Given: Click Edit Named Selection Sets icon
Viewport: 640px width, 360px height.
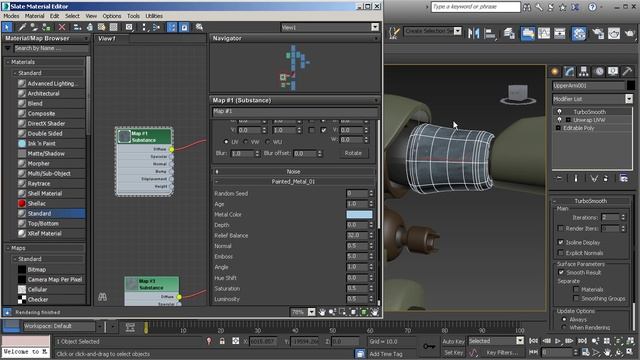Looking at the screenshot, I should pyautogui.click(x=393, y=33).
